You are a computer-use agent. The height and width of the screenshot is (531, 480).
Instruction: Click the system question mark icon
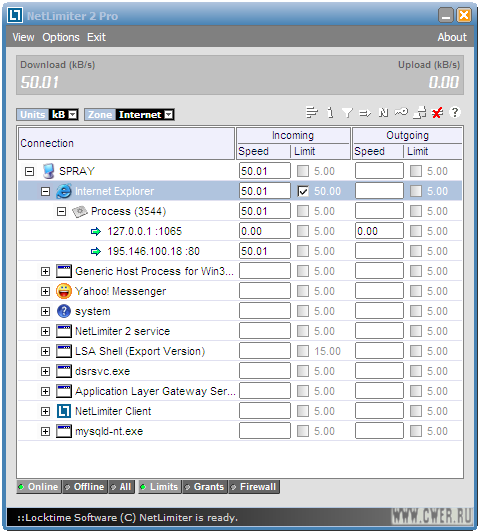point(64,311)
